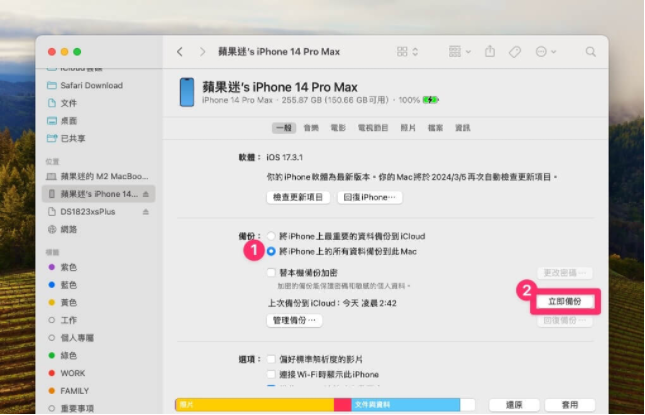Switch to the 檔案 tab

point(435,128)
